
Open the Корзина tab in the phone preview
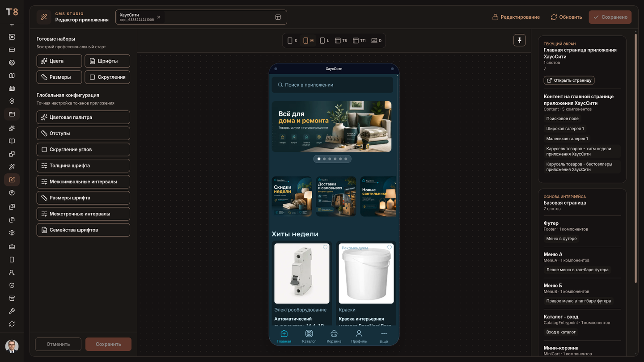tap(334, 337)
